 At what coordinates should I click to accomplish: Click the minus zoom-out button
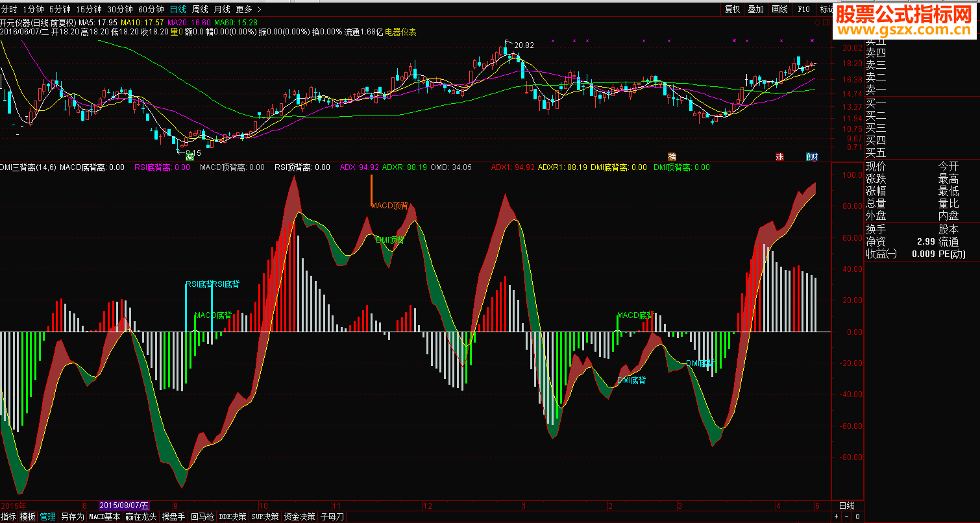coord(846,517)
